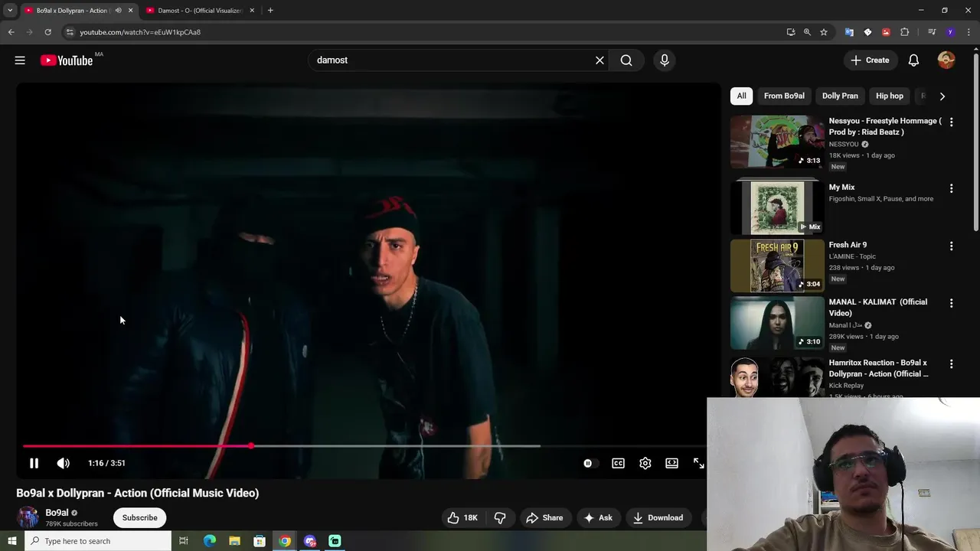This screenshot has height=551, width=980.
Task: Open the YouTube account avatar menu
Action: pos(946,60)
